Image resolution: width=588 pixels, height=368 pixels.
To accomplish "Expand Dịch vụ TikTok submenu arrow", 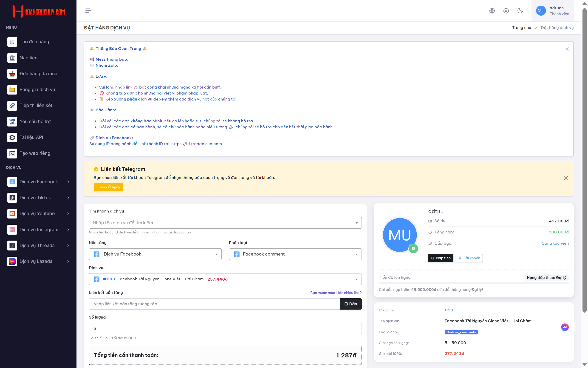I will tap(68, 198).
